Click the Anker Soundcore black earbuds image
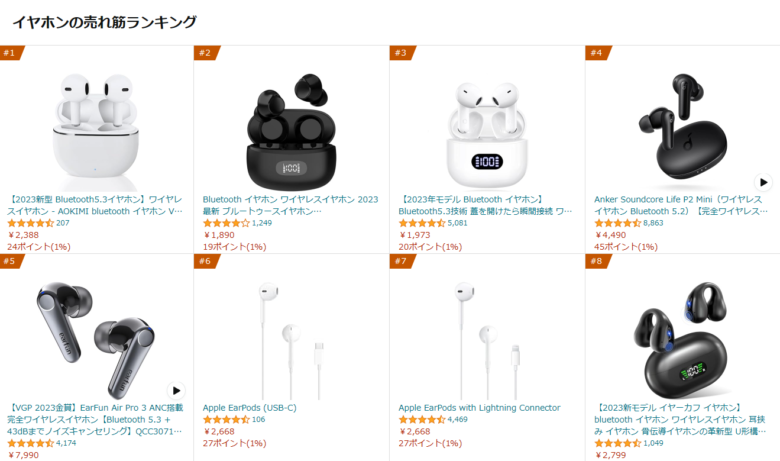 (681, 131)
